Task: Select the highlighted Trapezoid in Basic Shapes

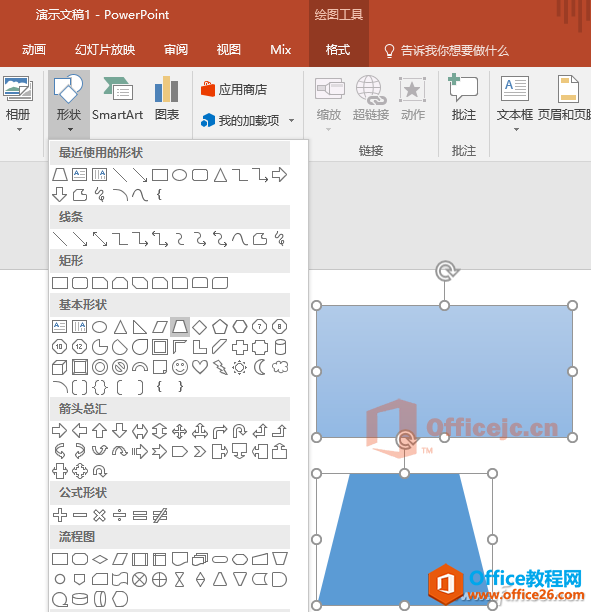Action: coord(180,327)
